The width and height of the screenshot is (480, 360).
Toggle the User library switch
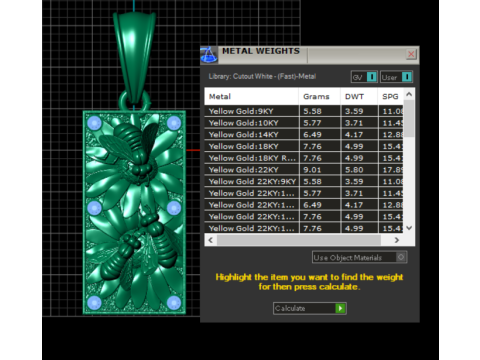click(x=396, y=77)
